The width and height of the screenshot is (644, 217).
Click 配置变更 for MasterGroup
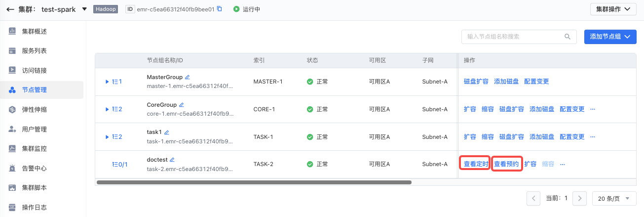[536, 82]
